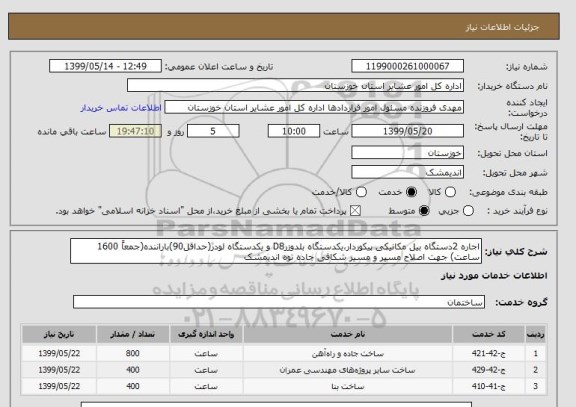
Task: Choose the جزیی purchase type radio
Action: tap(468, 211)
